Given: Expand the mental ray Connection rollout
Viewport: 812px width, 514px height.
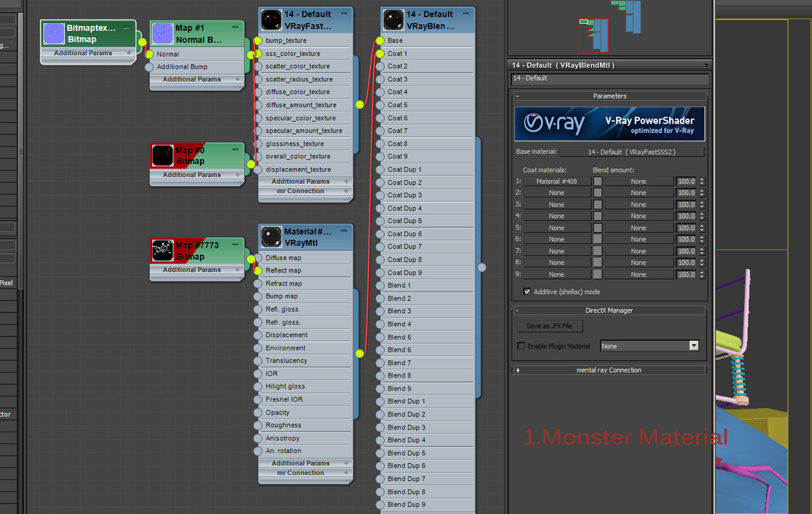Looking at the screenshot, I should [x=609, y=370].
